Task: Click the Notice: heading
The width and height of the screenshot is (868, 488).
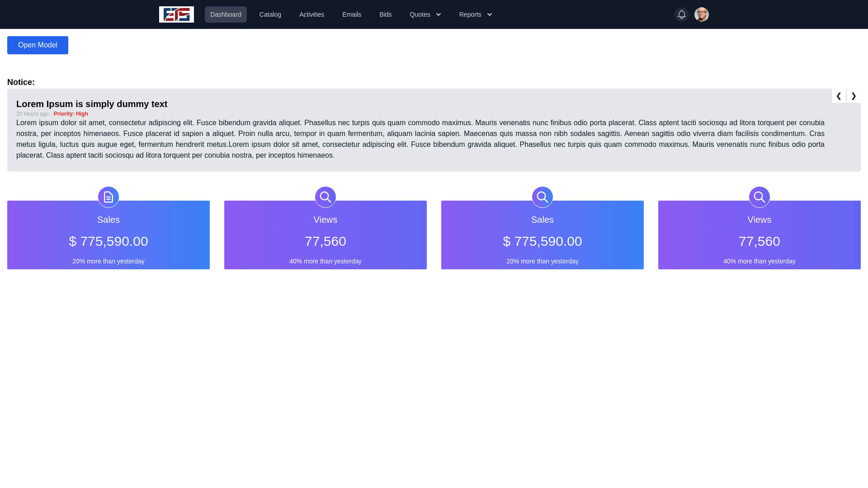Action: pos(21,82)
